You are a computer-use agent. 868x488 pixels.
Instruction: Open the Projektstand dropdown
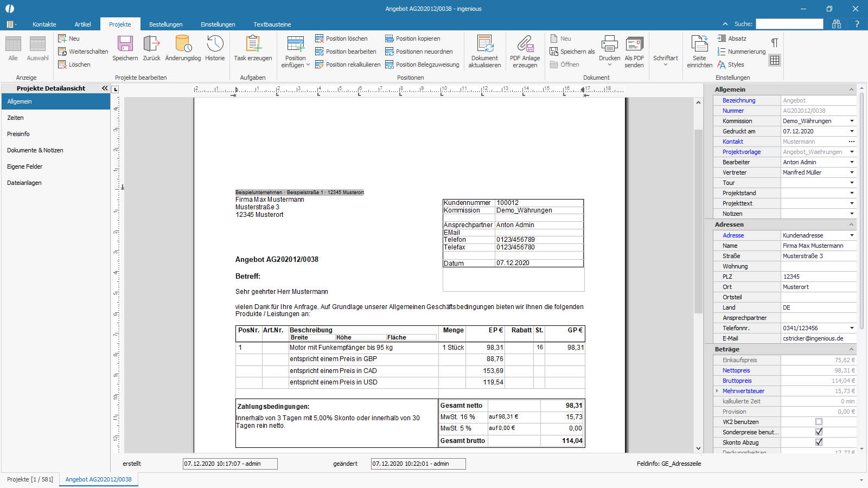(852, 193)
